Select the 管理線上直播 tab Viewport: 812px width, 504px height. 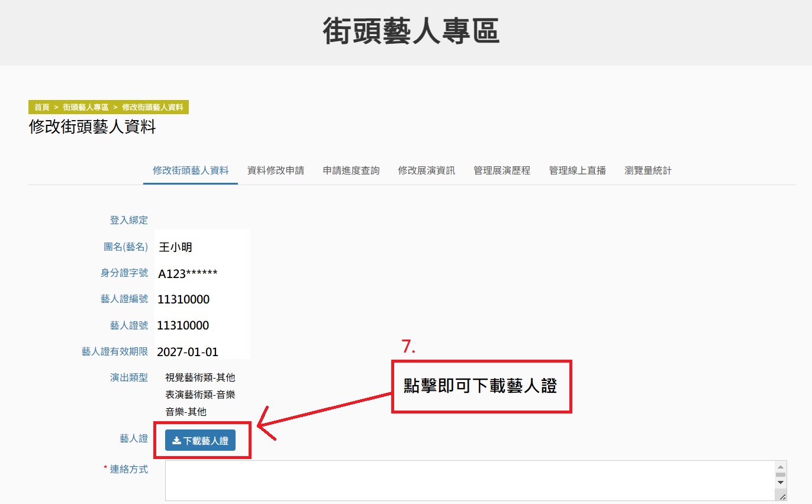pos(578,170)
